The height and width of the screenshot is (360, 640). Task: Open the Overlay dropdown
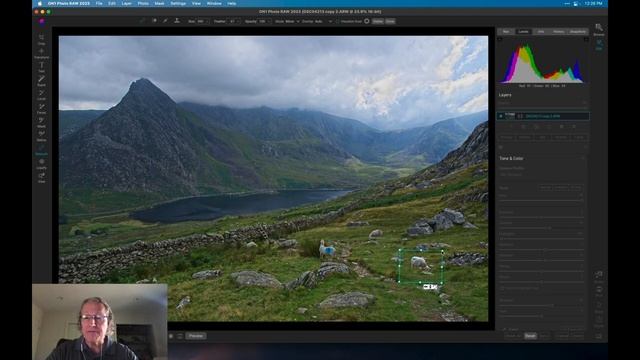point(323,21)
